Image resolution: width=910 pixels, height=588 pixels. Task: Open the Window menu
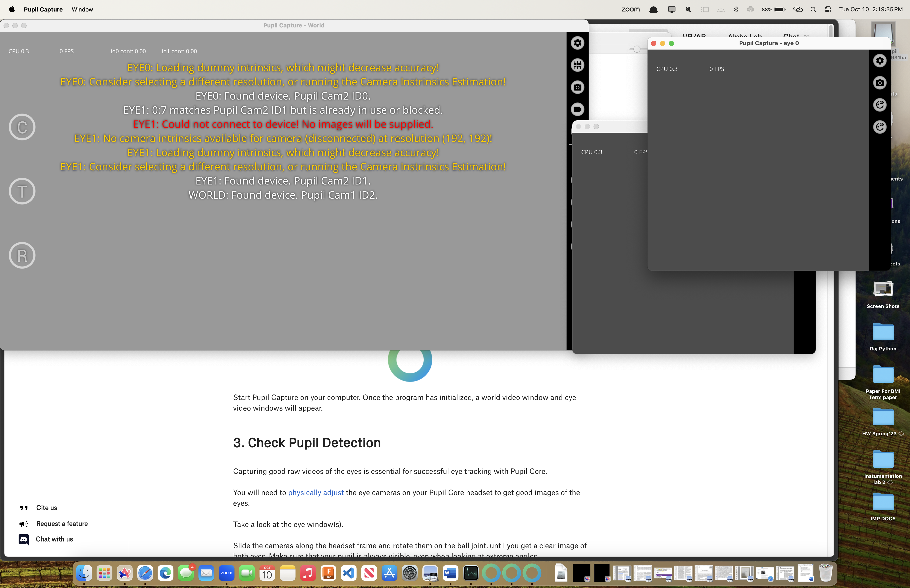tap(82, 9)
